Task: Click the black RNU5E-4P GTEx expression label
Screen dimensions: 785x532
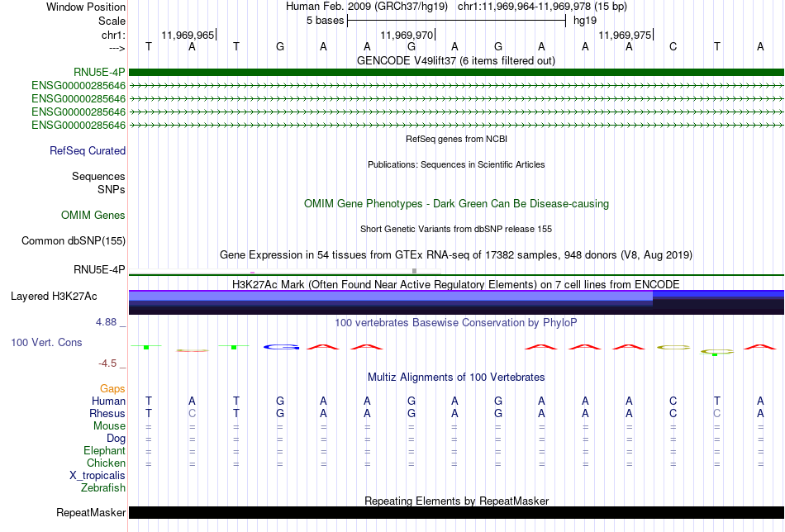Action: pos(99,270)
